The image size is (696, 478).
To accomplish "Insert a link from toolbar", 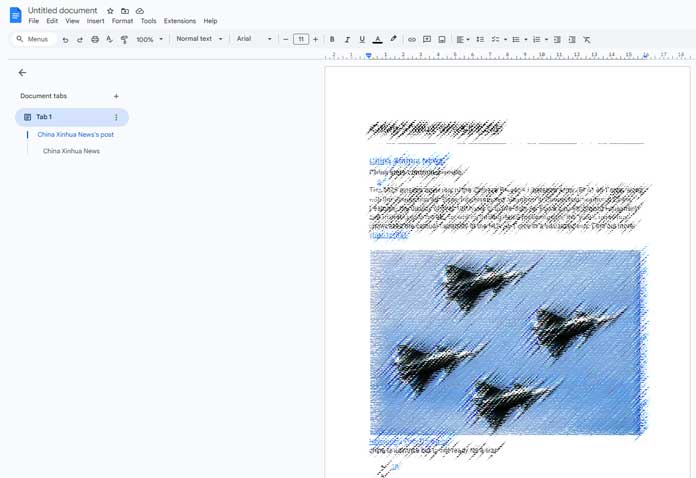I will 412,40.
